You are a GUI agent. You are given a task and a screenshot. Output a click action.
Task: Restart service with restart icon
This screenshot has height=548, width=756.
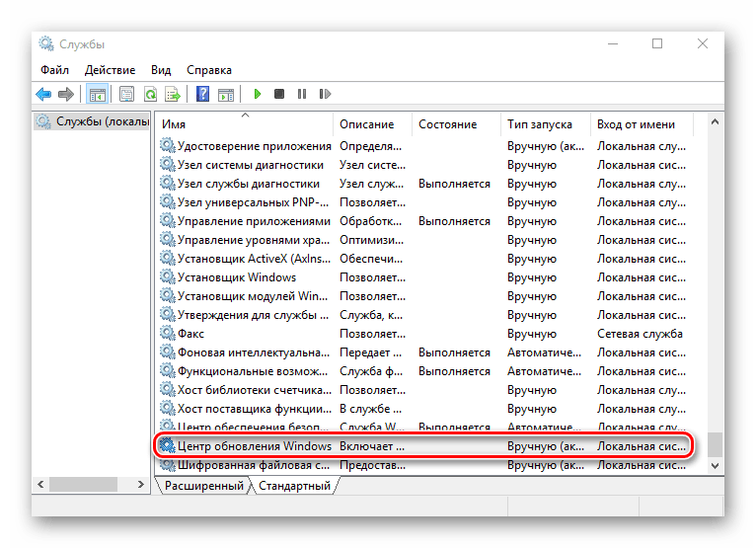325,94
